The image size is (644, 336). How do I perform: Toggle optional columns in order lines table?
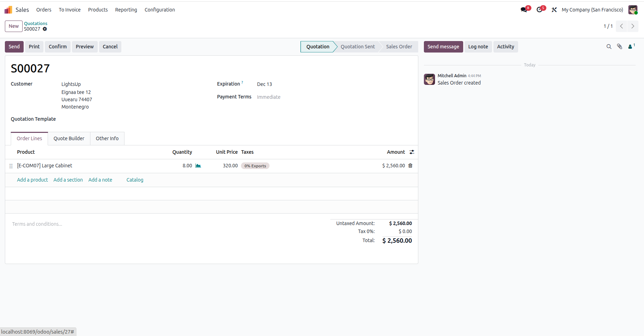412,152
